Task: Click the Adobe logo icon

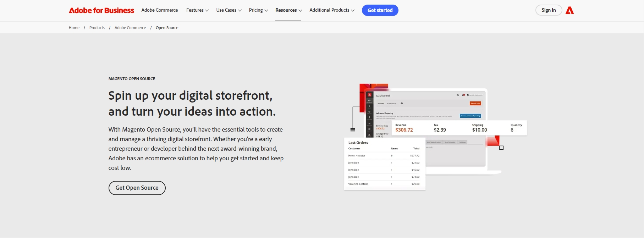Action: coord(569,10)
